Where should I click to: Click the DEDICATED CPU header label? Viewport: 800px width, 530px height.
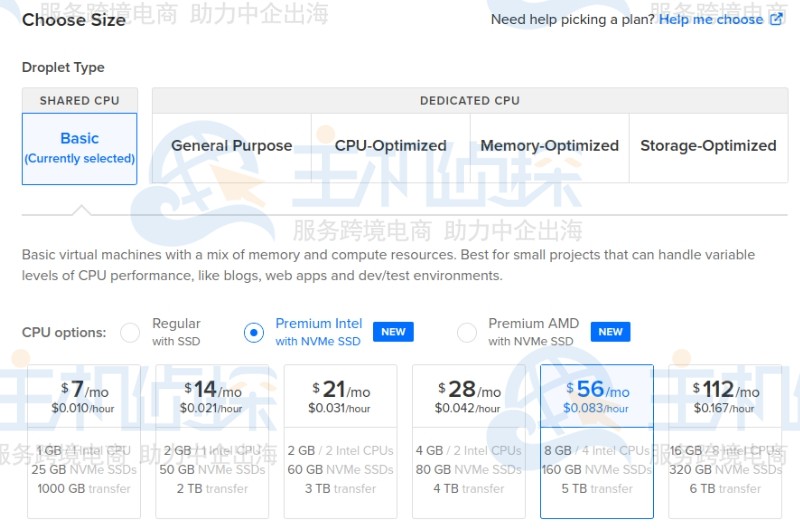469,101
